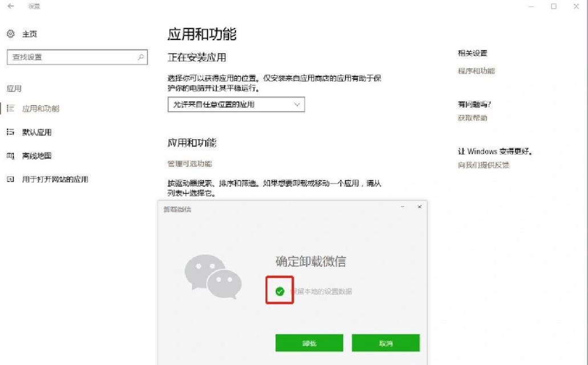Minimize the 卸载微信 dialog
588x365 pixels.
(403, 206)
